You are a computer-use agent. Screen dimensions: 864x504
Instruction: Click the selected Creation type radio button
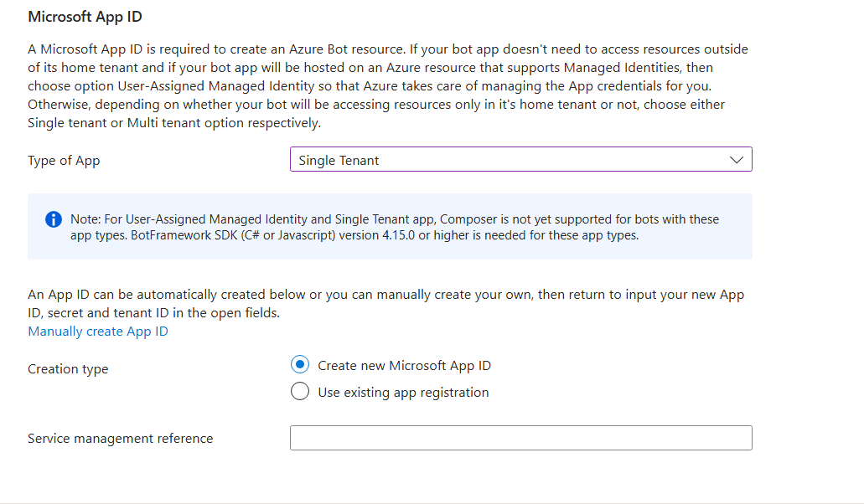[x=299, y=364]
